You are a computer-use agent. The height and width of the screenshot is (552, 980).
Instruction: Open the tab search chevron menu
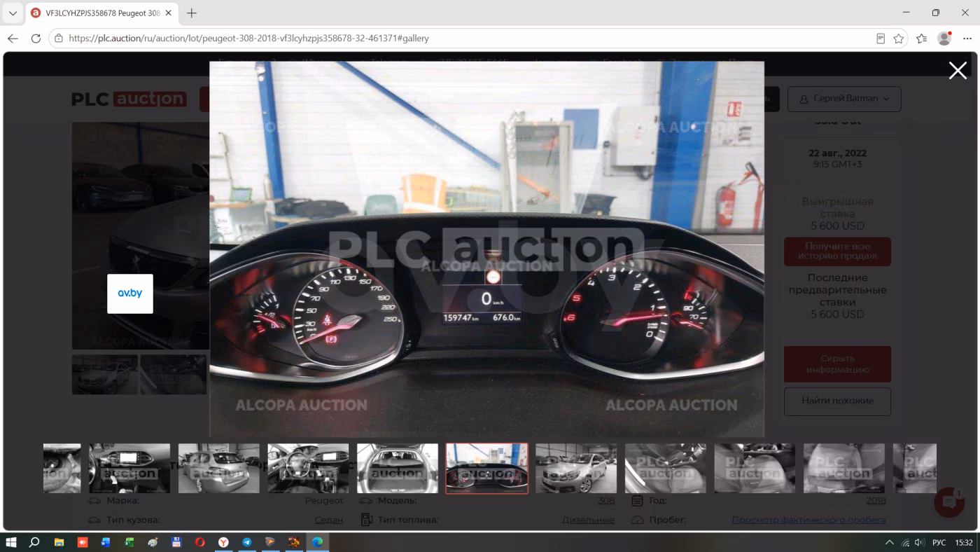point(13,13)
